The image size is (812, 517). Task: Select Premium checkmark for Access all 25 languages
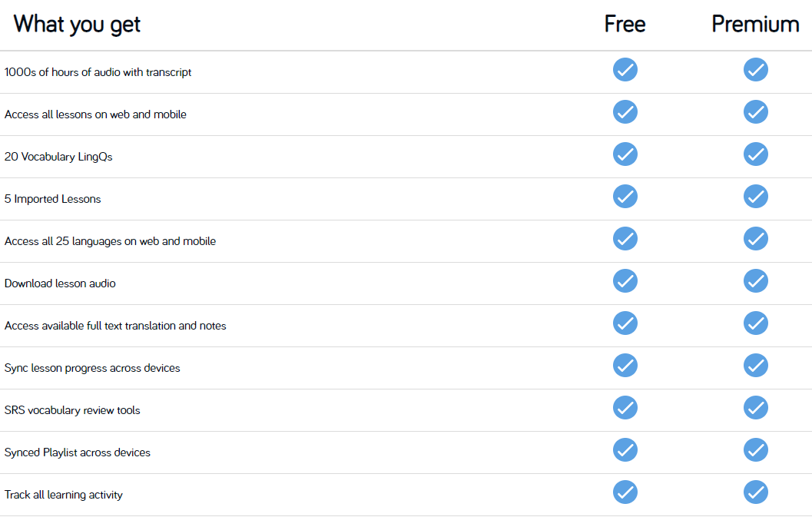coord(756,239)
